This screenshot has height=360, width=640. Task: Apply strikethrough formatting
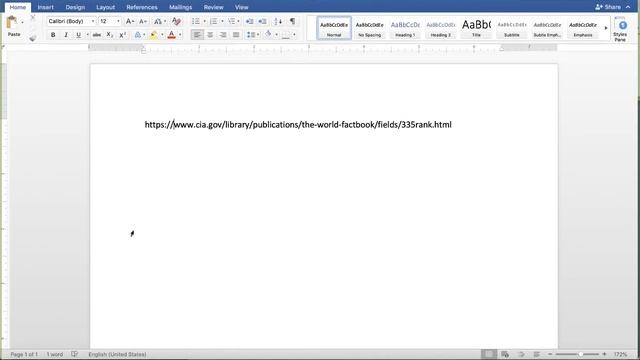click(96, 35)
